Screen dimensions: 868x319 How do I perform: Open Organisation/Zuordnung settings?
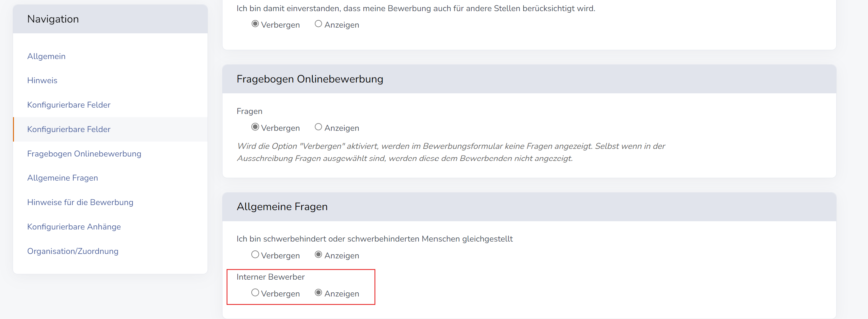tap(72, 251)
